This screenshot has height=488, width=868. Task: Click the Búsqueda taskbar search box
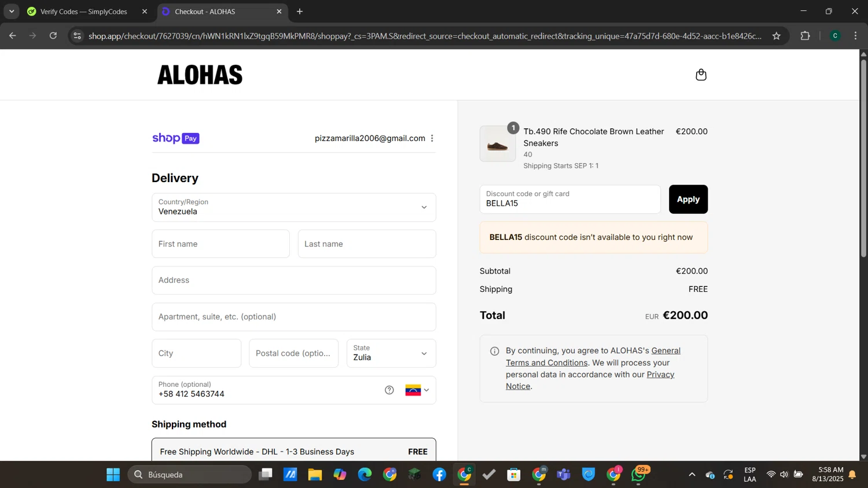point(190,475)
